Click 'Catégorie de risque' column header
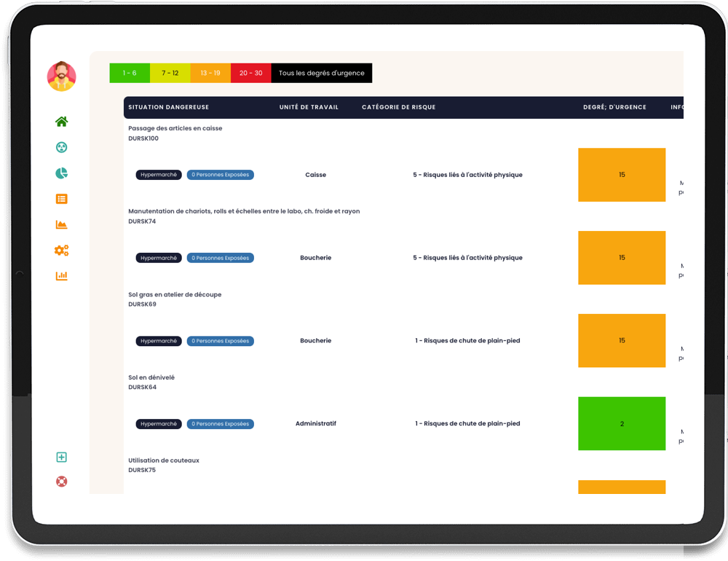Image resolution: width=728 pixels, height=561 pixels. click(x=398, y=107)
